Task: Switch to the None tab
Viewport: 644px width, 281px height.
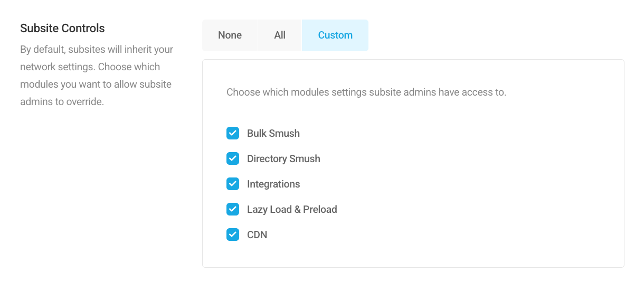Action: pos(230,35)
